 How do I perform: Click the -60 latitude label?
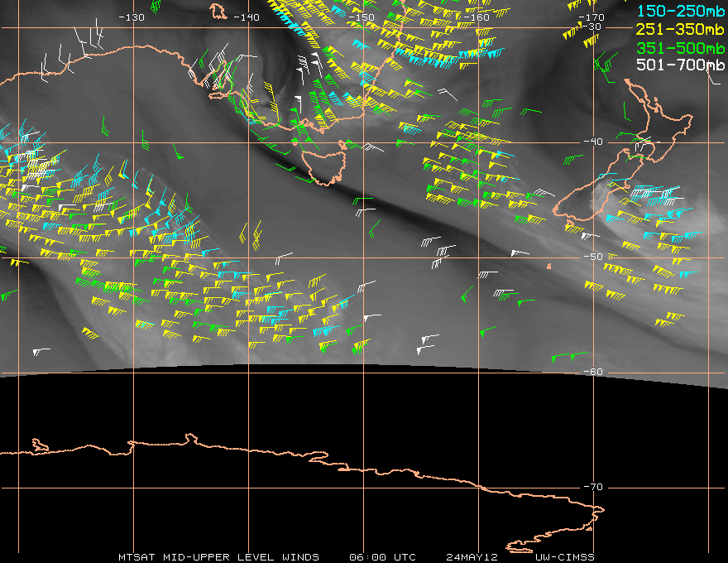coord(593,372)
